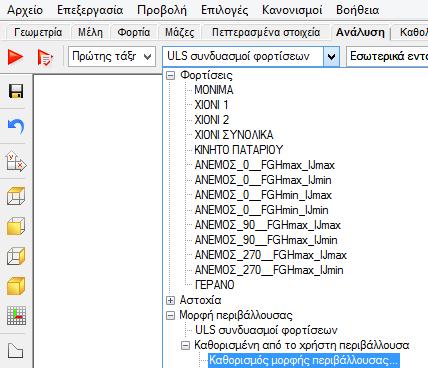
Task: Select ΑΝΕΜΟΣ_90__FGHmax_IJmax load case
Action: tap(268, 225)
